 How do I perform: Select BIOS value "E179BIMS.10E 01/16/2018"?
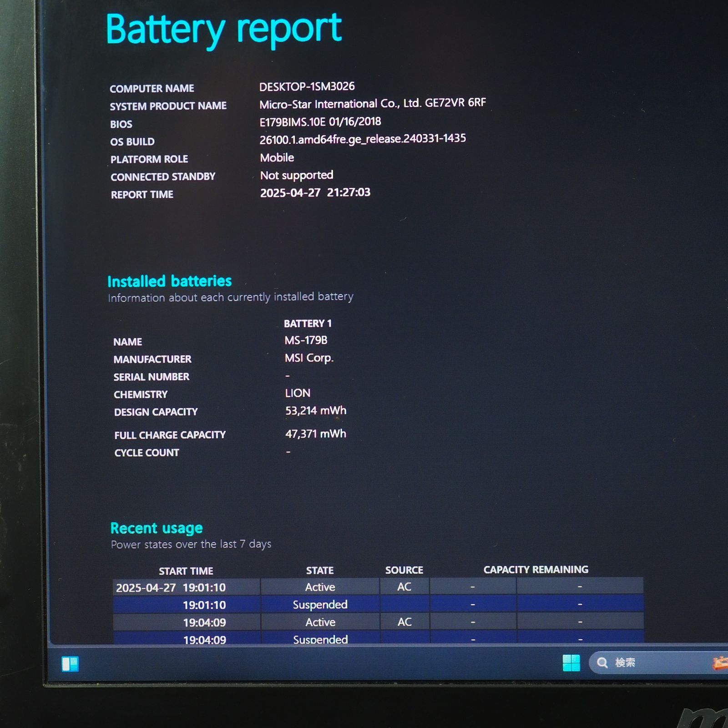(320, 122)
